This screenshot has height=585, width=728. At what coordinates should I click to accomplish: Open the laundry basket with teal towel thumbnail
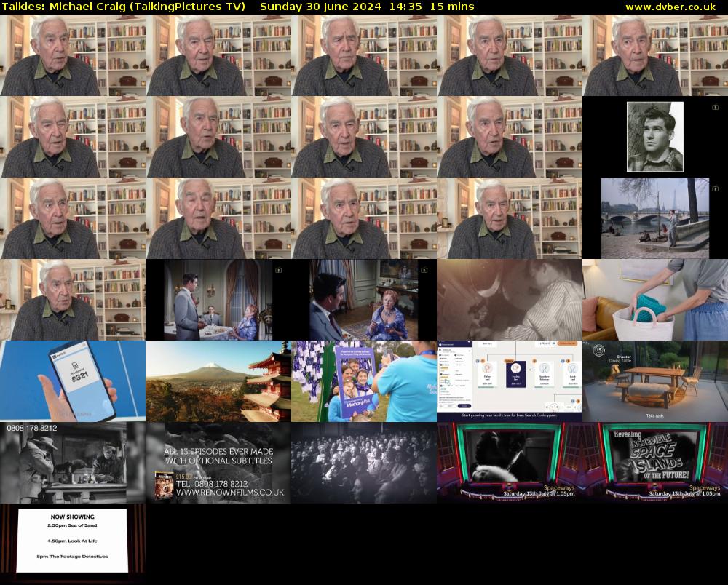(x=654, y=300)
